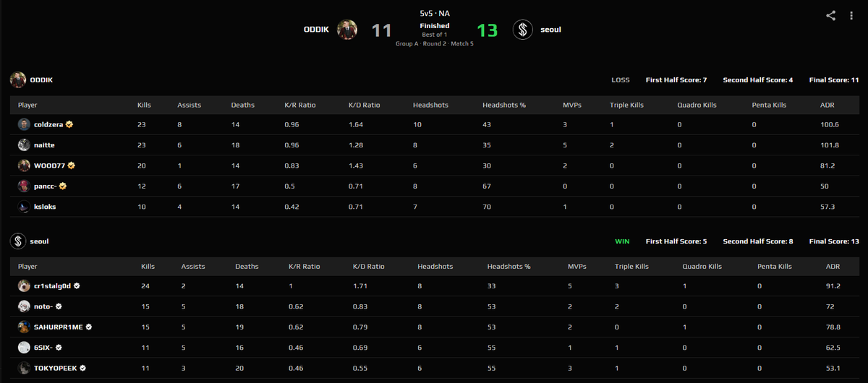
Task: Sort ODDIK table by Assists column
Action: 189,105
